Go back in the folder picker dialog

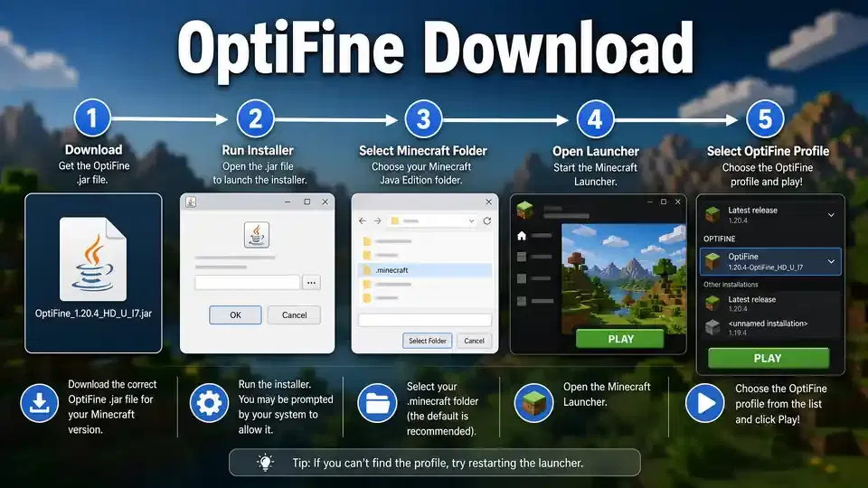point(363,221)
